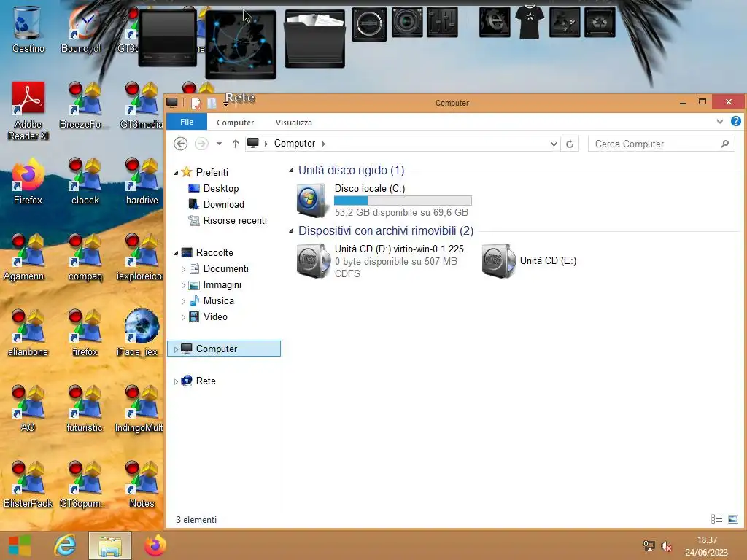Select the IndingoMult desktop shortcut
The height and width of the screenshot is (560, 747).
click(x=139, y=409)
